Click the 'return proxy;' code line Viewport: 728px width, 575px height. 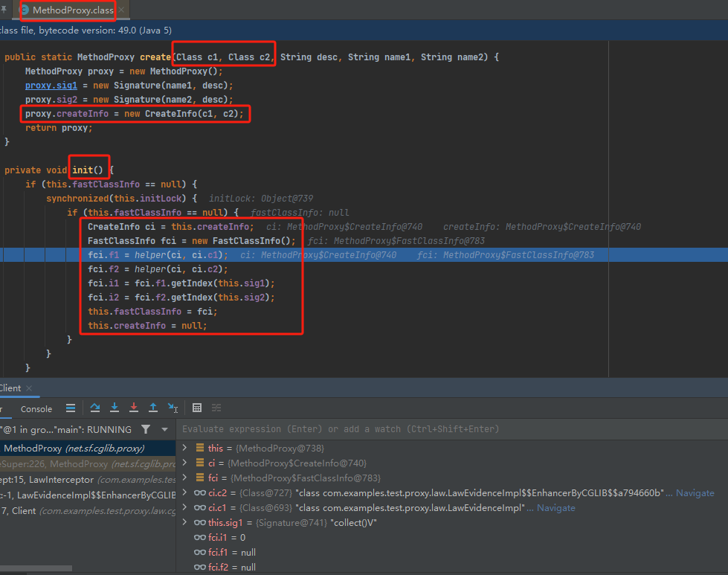59,128
